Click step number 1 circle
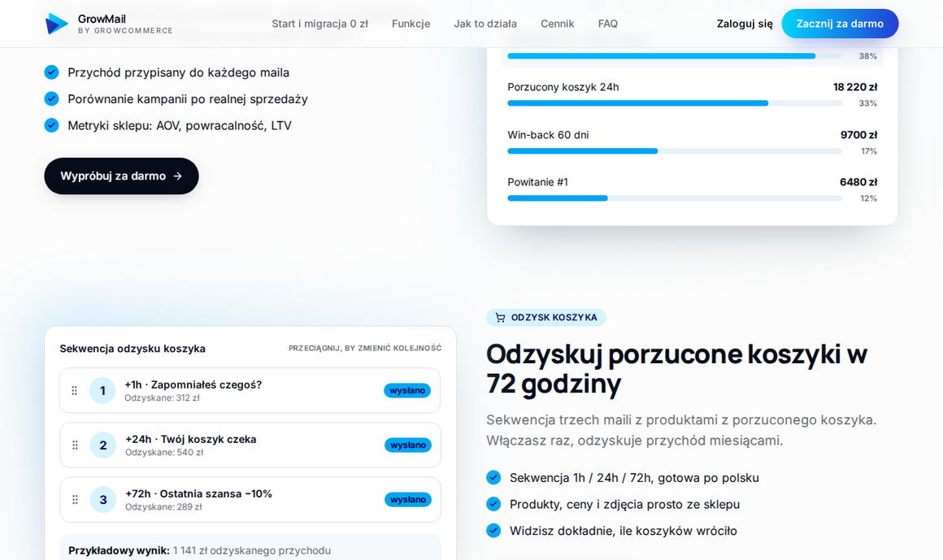The height and width of the screenshot is (560, 943). pyautogui.click(x=102, y=390)
